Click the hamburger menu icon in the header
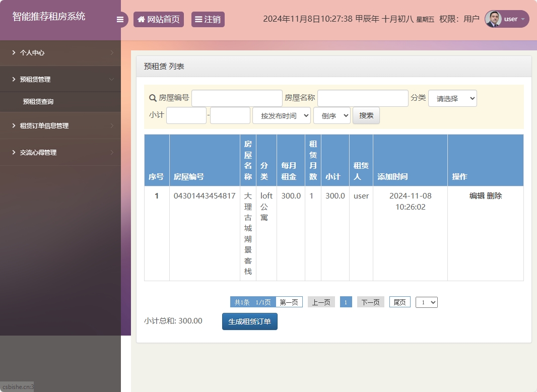537x392 pixels. (x=120, y=19)
